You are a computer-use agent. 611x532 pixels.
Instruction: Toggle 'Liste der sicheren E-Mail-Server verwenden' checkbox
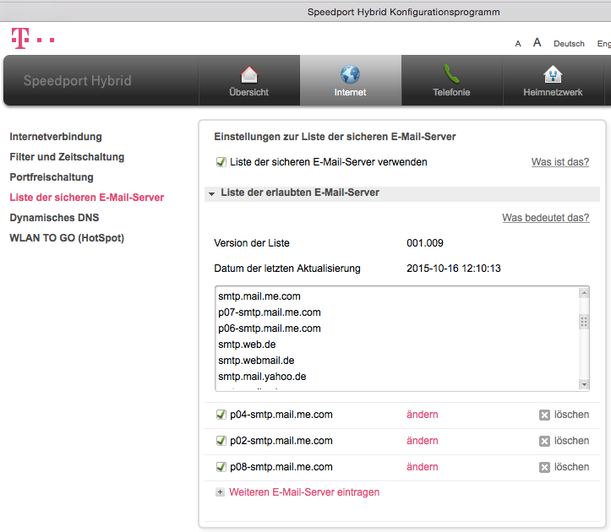(x=221, y=162)
